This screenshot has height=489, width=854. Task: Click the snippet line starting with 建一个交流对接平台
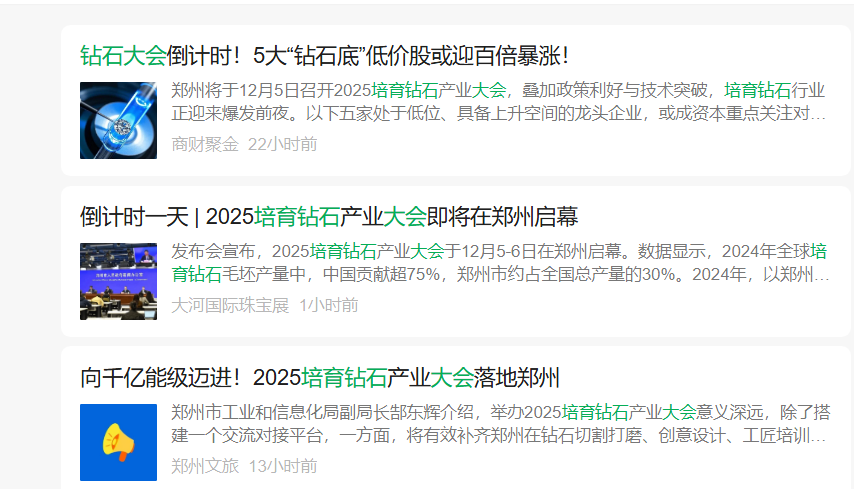[x=500, y=435]
